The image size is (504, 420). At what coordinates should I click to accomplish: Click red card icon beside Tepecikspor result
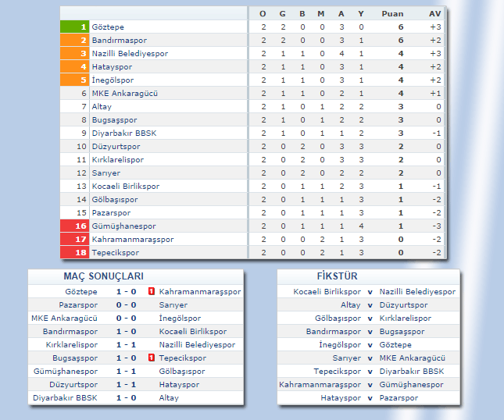coord(152,358)
